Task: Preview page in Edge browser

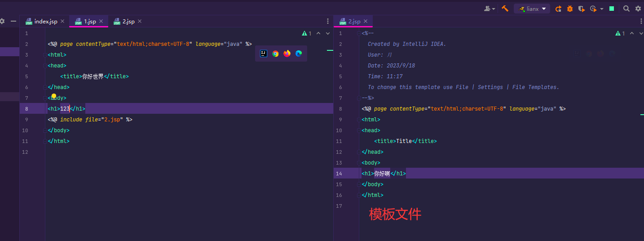Action: [x=299, y=54]
